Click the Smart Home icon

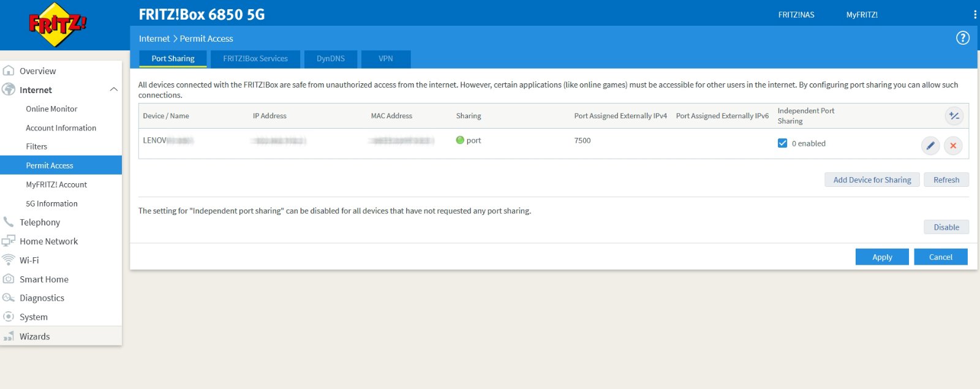pyautogui.click(x=9, y=279)
